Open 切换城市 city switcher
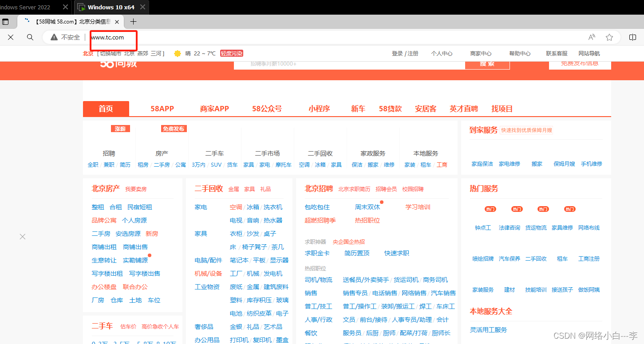Image resolution: width=644 pixels, height=344 pixels. point(111,54)
